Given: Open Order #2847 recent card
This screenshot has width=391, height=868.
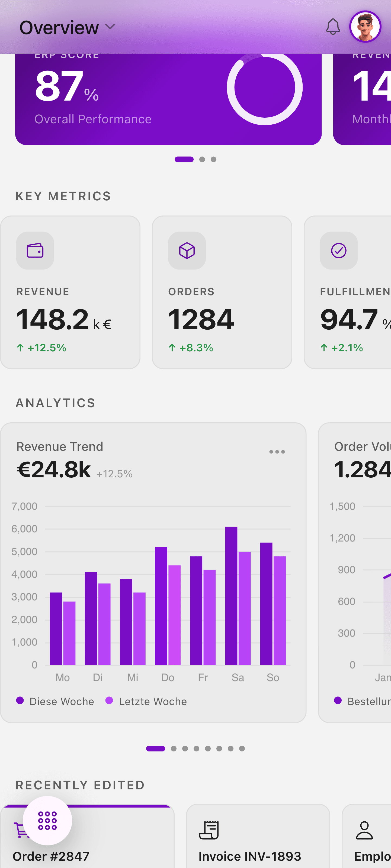Looking at the screenshot, I should click(87, 836).
